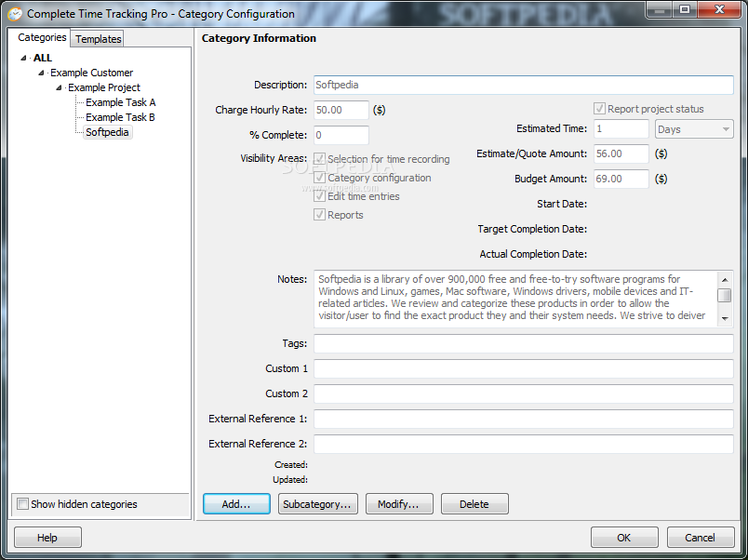748x560 pixels.
Task: Minimize the Category Configuration window
Action: [661, 9]
